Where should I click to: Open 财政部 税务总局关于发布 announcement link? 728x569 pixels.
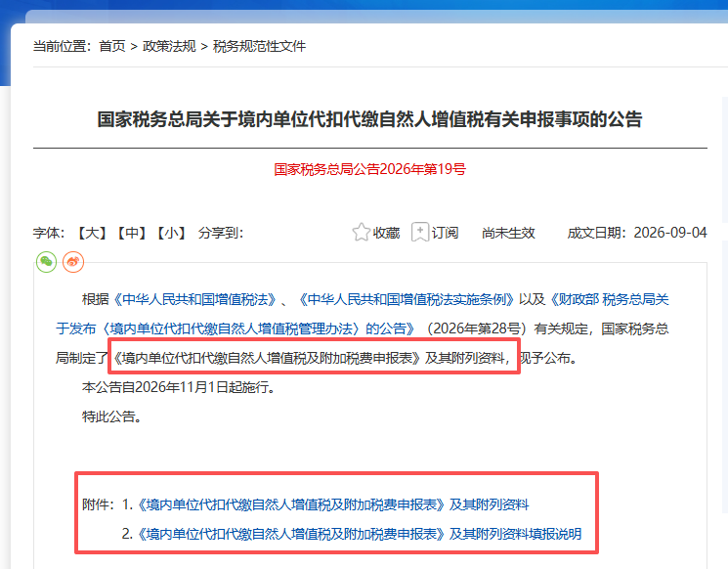(x=363, y=315)
